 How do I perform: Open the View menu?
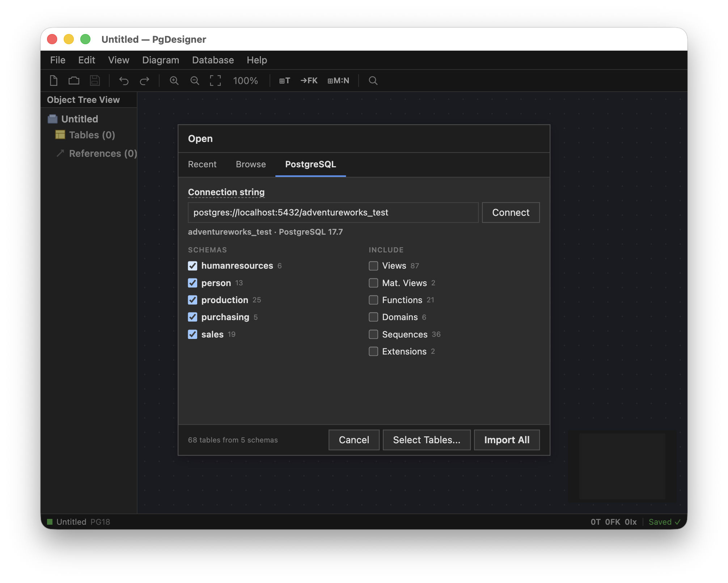tap(118, 60)
